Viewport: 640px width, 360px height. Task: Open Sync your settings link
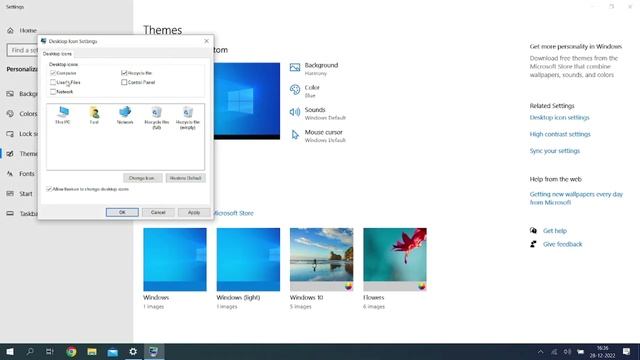[x=554, y=151]
